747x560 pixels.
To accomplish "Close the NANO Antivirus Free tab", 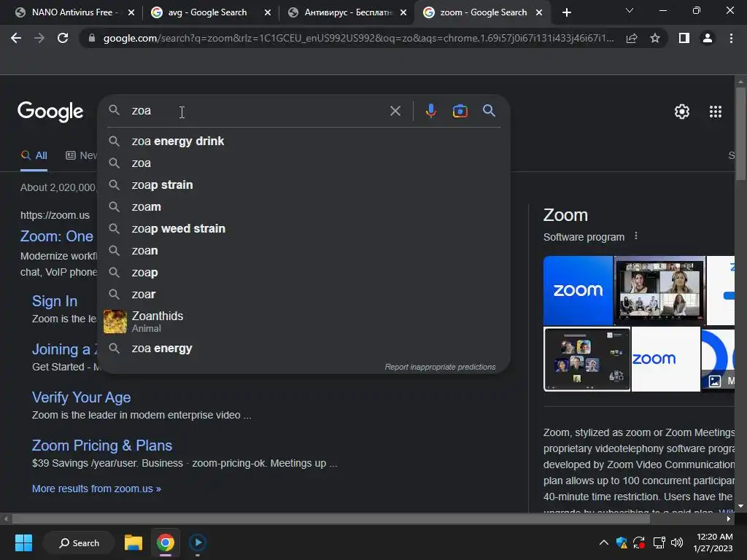I will tap(131, 12).
